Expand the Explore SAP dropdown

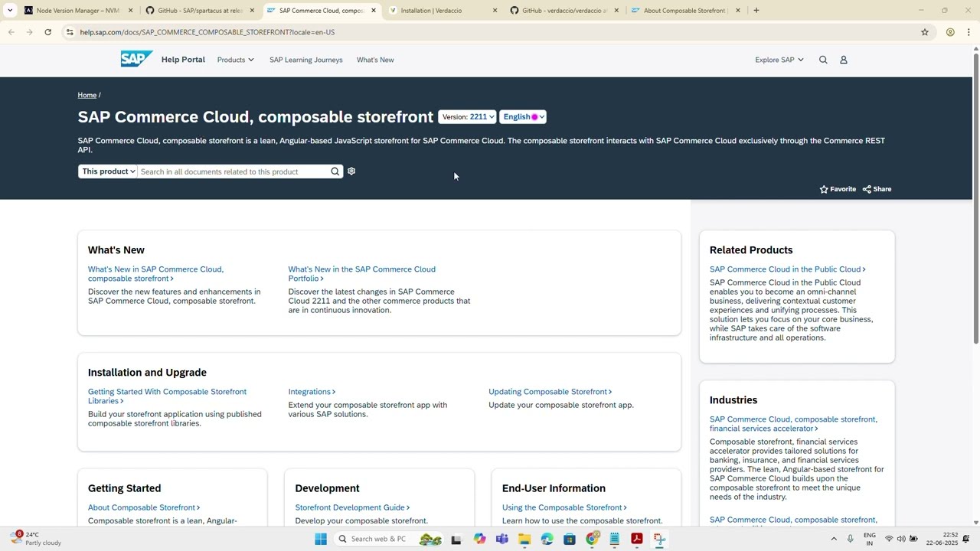pyautogui.click(x=779, y=60)
